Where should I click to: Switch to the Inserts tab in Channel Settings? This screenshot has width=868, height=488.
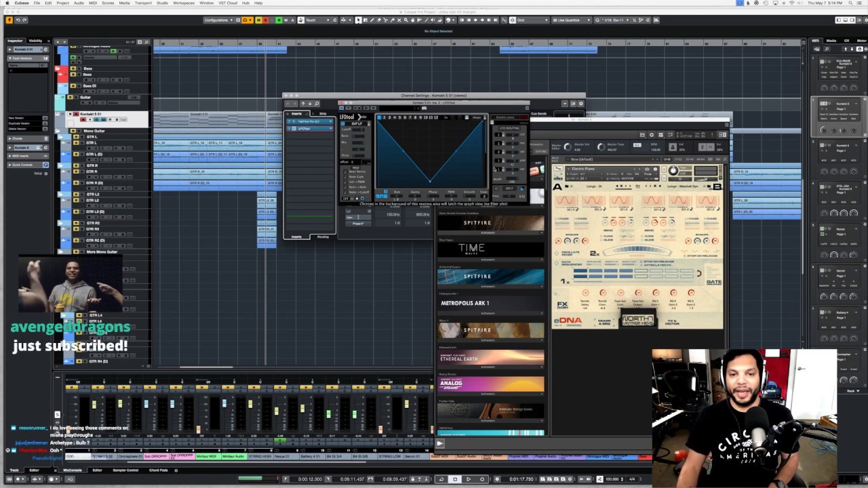point(297,113)
